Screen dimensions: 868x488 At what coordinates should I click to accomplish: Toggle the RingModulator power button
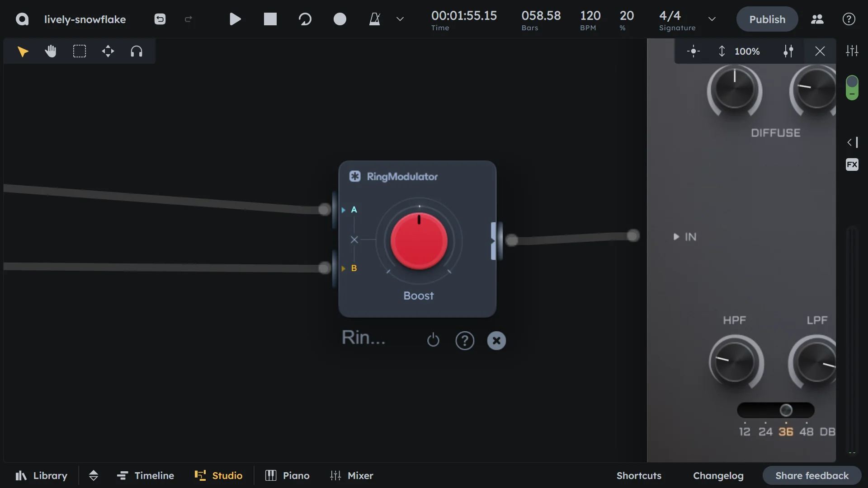(434, 340)
